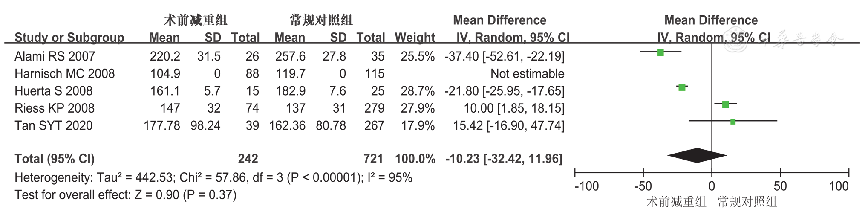Click the Tan SYT 2020 study name
Image resolution: width=868 pixels, height=209 pixels.
click(53, 126)
